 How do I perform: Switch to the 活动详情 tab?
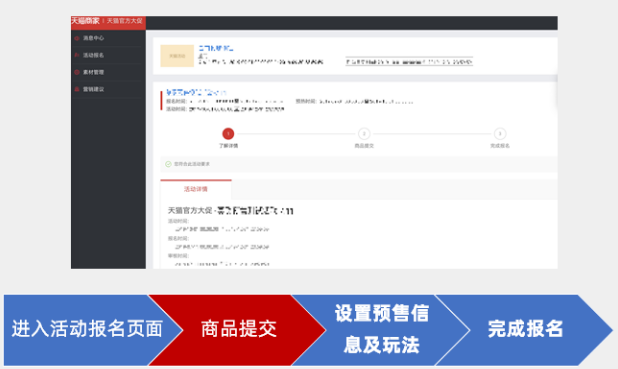[x=196, y=189]
